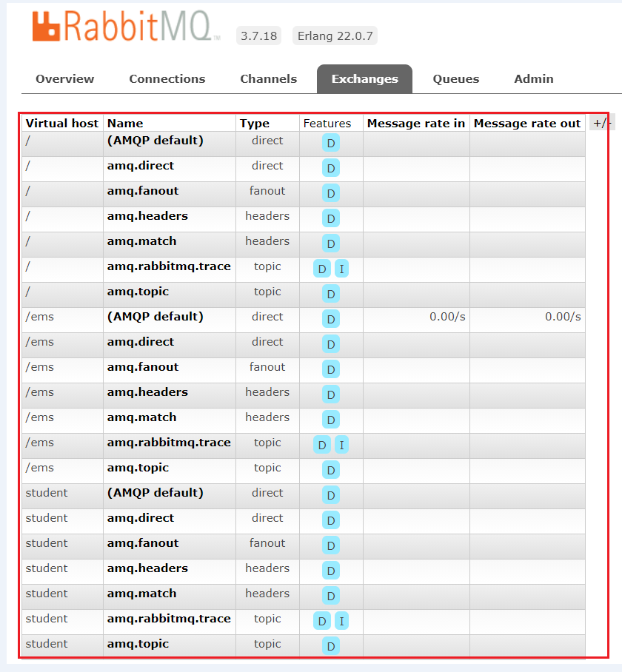Viewport: 622px width, 672px height.
Task: Open amq.topic exchange in student vhost
Action: pyautogui.click(x=138, y=644)
